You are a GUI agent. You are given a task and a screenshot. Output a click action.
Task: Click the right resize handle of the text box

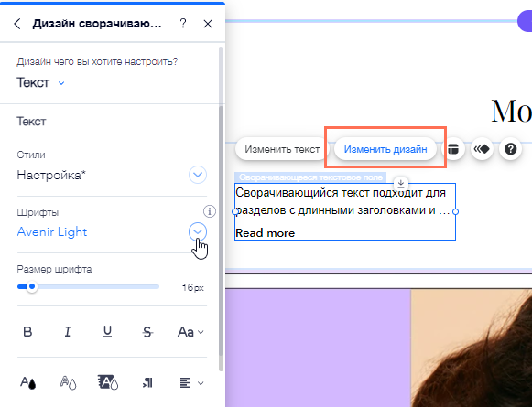(x=456, y=211)
